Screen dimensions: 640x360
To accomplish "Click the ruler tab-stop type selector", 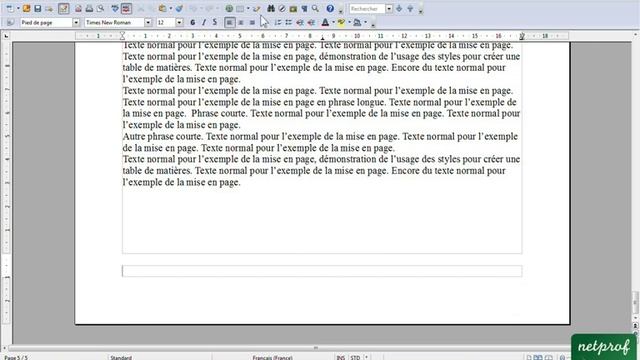I will [6, 36].
